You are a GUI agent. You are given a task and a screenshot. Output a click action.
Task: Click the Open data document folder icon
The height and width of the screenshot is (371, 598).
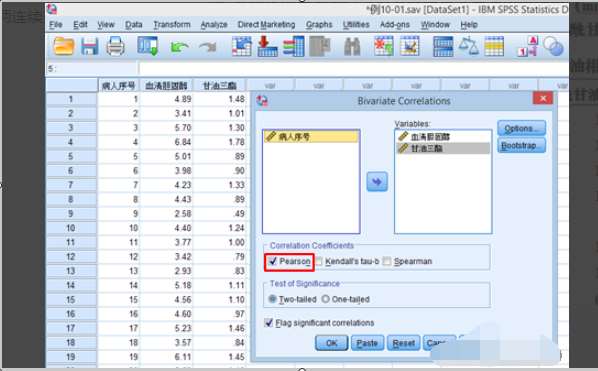click(x=63, y=47)
